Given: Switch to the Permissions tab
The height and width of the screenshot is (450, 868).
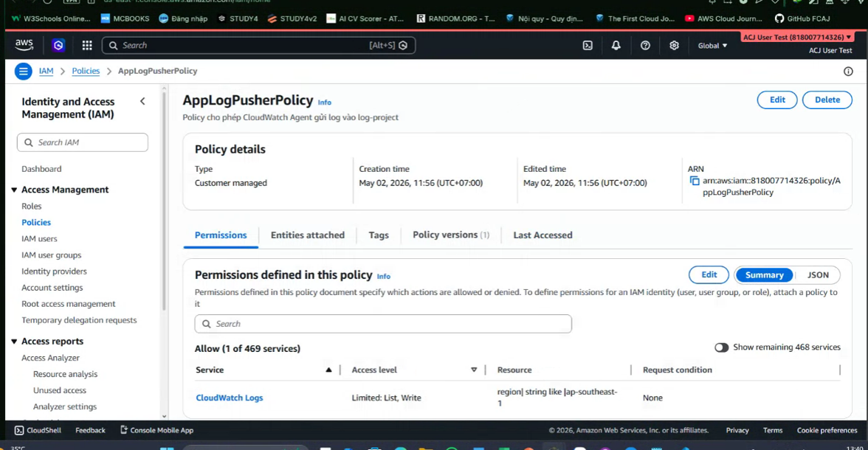Looking at the screenshot, I should (221, 235).
